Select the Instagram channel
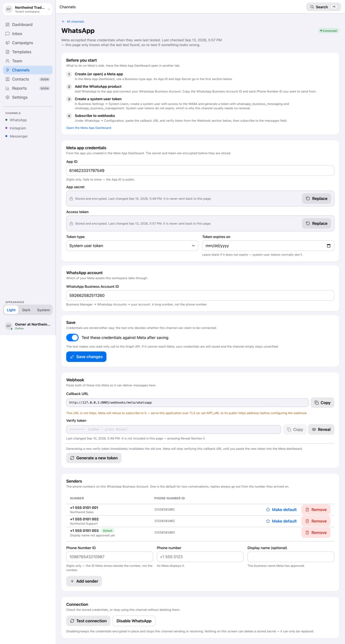The height and width of the screenshot is (644, 345). tap(18, 128)
